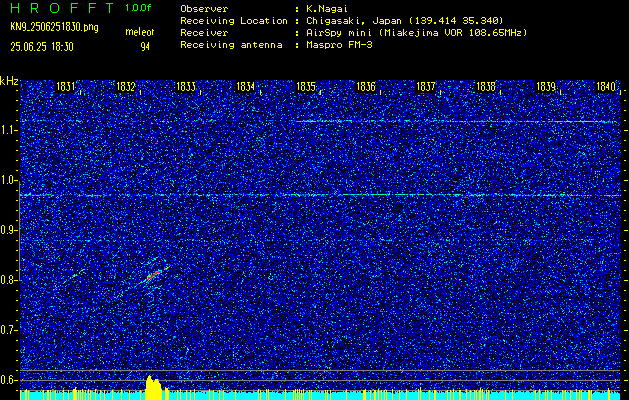Image resolution: width=629 pixels, height=400 pixels.
Task: Click the 1832 time marker
Action: (x=126, y=86)
